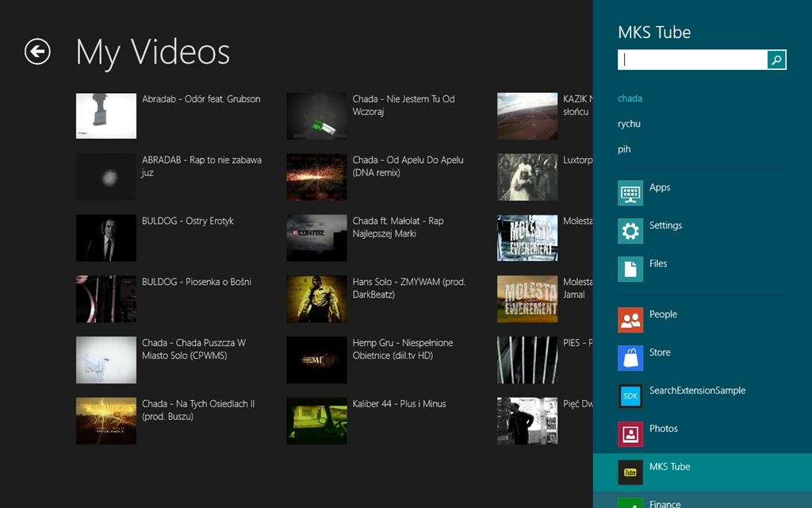The image size is (812, 508).
Task: Open thumbnail for Chada ft. Małolat video
Action: [317, 238]
